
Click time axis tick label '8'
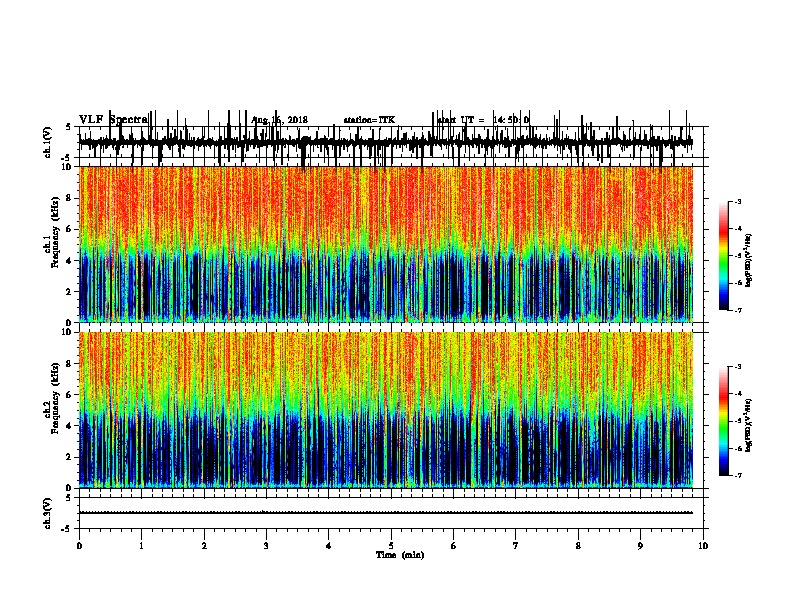point(578,546)
